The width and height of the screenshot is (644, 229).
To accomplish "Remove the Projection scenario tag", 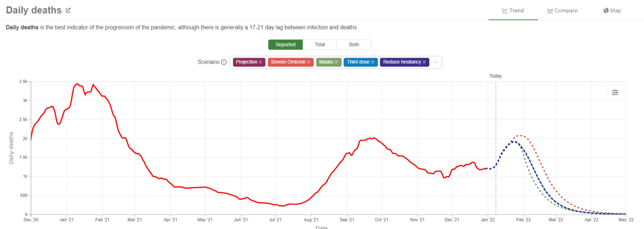I will pyautogui.click(x=260, y=62).
